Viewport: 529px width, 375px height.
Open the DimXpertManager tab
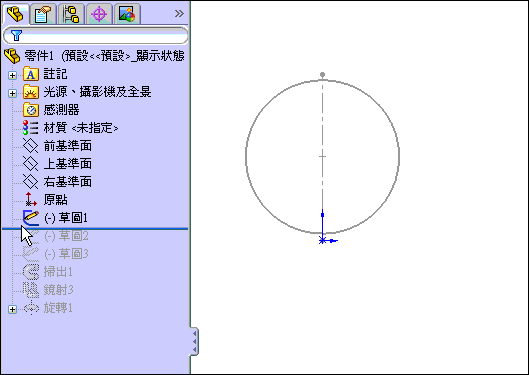click(99, 14)
